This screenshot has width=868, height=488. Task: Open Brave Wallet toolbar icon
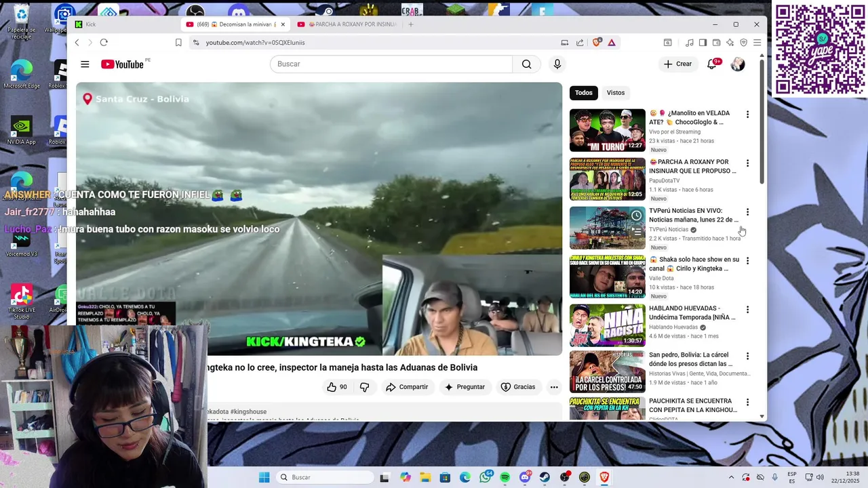coord(716,43)
